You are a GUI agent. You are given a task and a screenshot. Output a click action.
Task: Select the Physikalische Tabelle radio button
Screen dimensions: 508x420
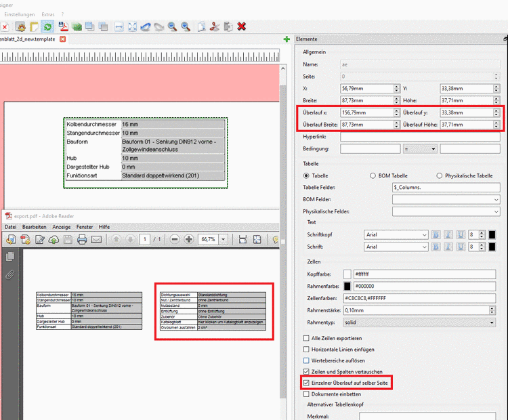(440, 175)
